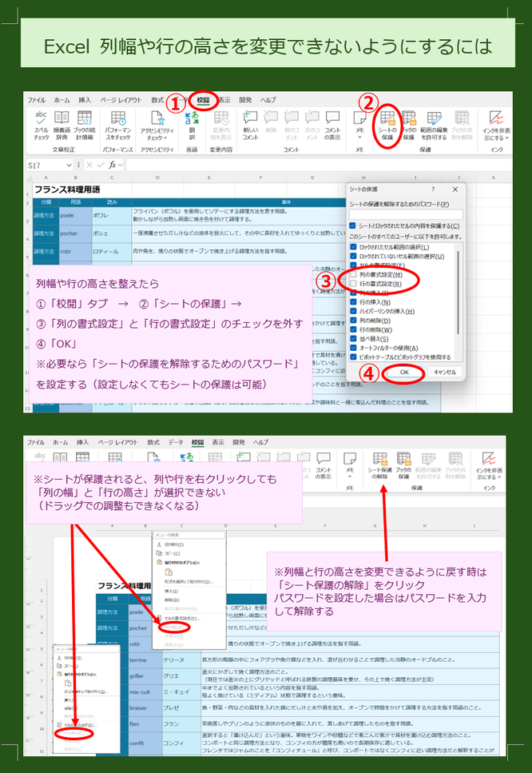Image resolution: width=532 pixels, height=773 pixels.
Task: Open the 表示 tab in lower ribbon
Action: 218,442
